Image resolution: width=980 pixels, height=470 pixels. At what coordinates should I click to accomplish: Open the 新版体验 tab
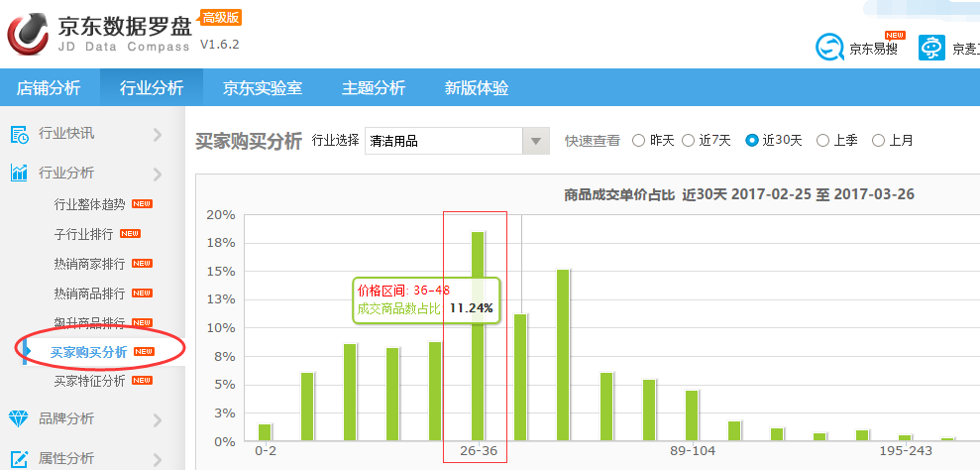pyautogui.click(x=477, y=87)
